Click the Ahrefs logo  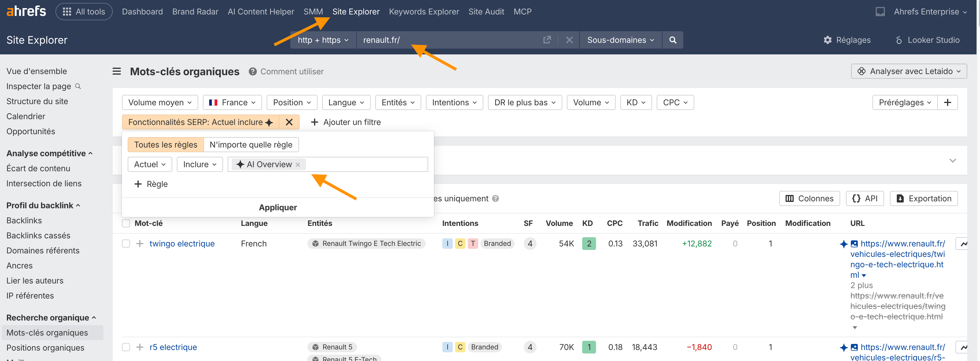(x=26, y=11)
